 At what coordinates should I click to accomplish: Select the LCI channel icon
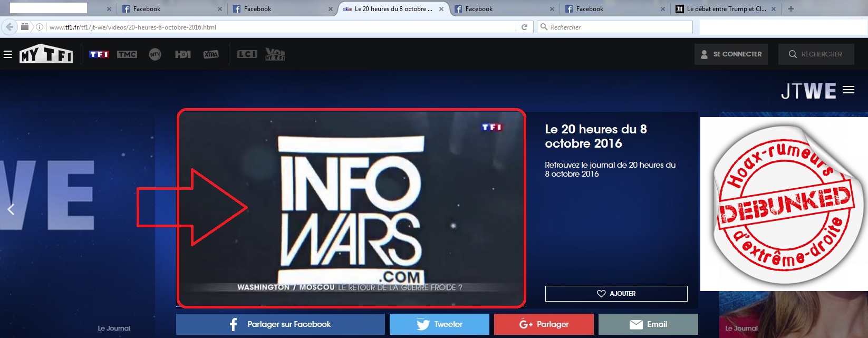tap(247, 54)
